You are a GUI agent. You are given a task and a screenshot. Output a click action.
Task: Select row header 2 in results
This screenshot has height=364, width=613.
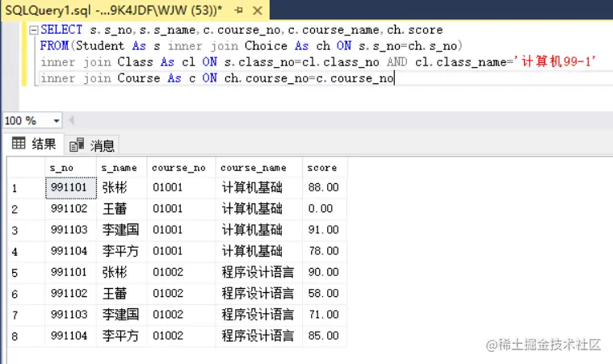27,209
